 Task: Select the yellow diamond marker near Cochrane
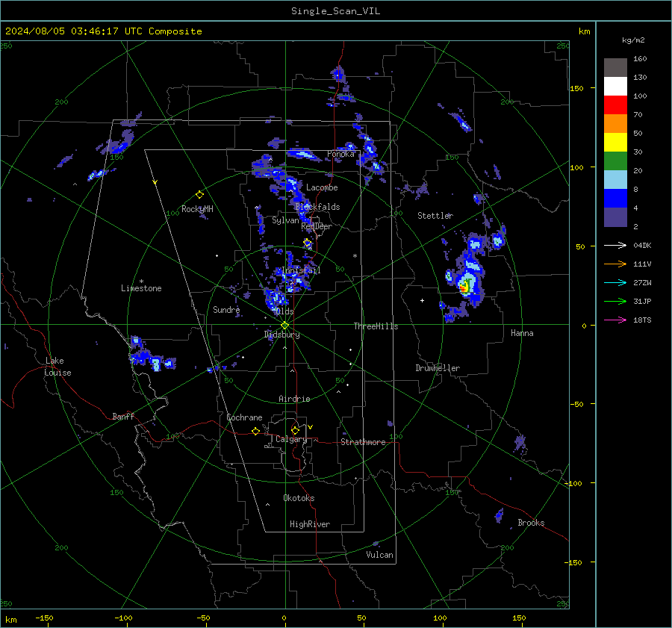(256, 431)
